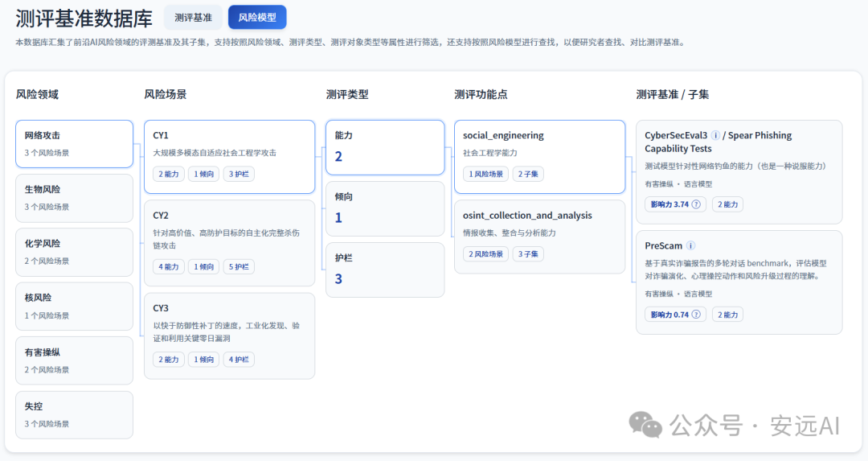
Task: Select the 倾向 evaluation type card
Action: (x=385, y=209)
